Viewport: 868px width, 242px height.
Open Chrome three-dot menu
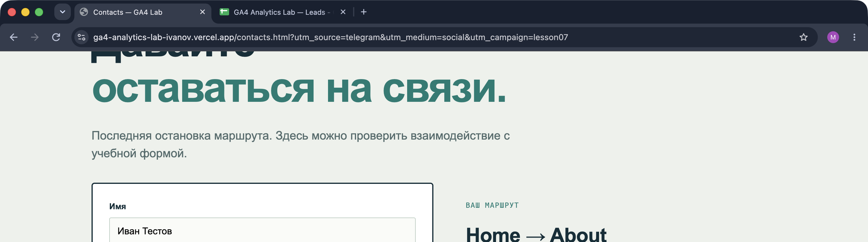coord(854,37)
